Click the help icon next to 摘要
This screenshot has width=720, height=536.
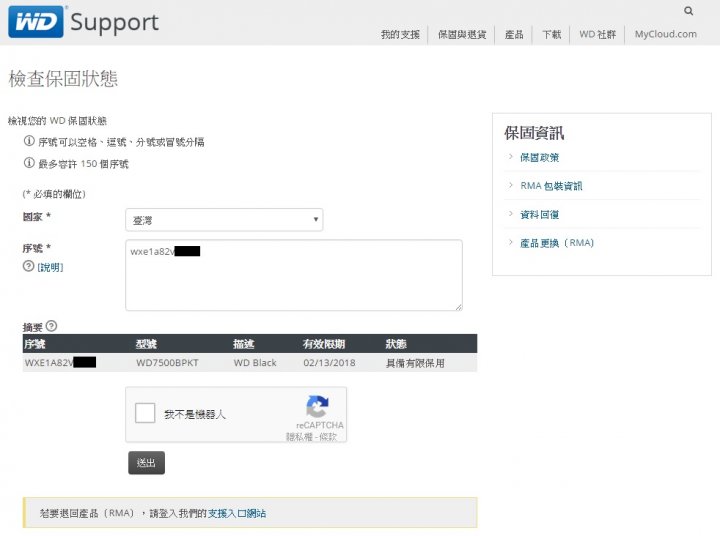[x=51, y=326]
